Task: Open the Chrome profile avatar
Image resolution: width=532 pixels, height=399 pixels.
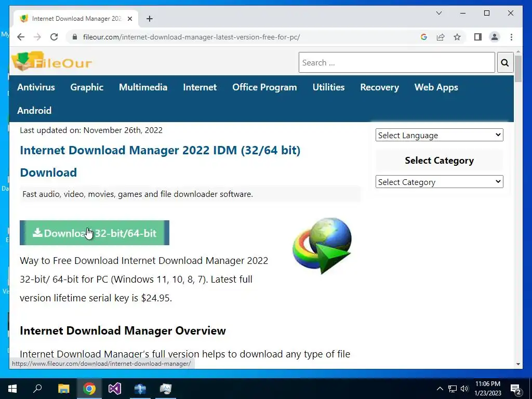Action: point(495,37)
